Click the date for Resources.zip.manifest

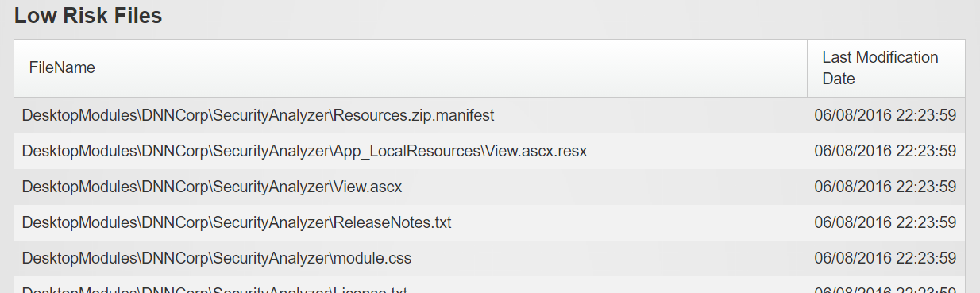pos(885,115)
